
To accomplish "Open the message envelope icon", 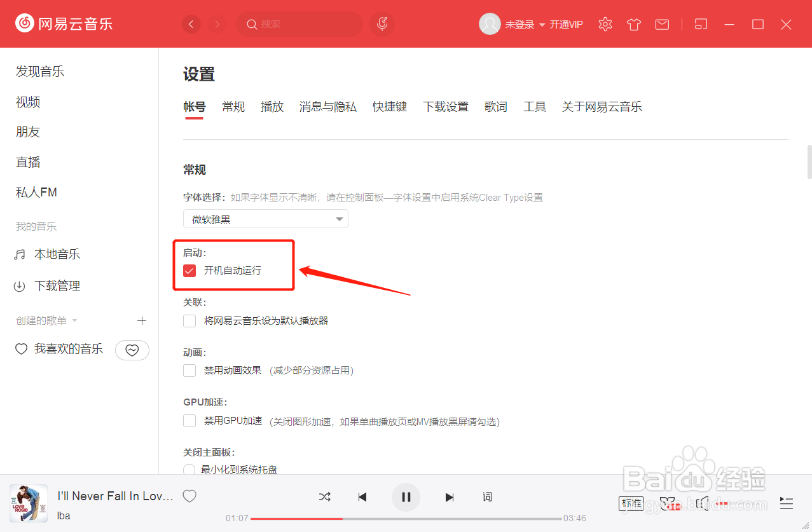I will [662, 24].
